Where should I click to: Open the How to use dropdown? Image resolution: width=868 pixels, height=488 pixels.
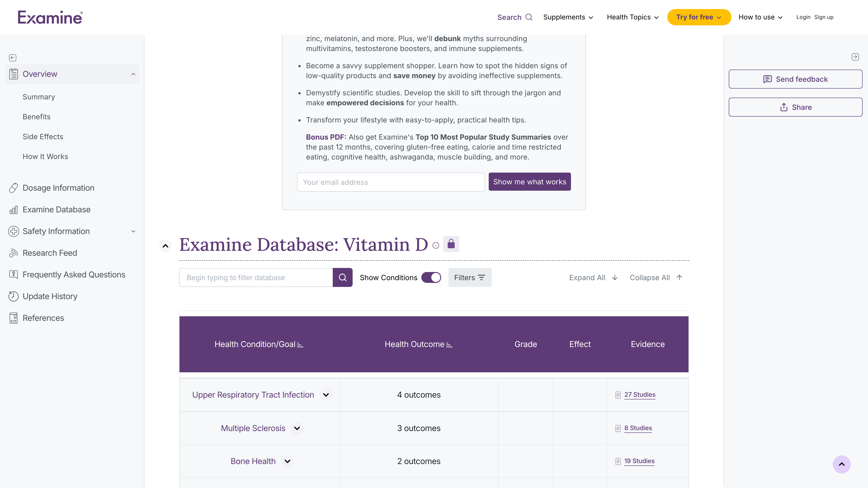click(760, 17)
